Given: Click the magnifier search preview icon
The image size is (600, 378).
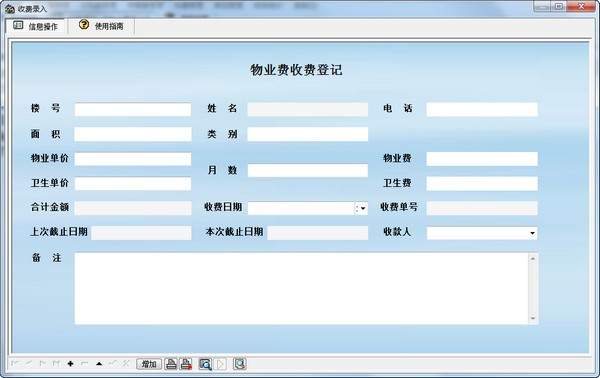Looking at the screenshot, I should 205,364.
